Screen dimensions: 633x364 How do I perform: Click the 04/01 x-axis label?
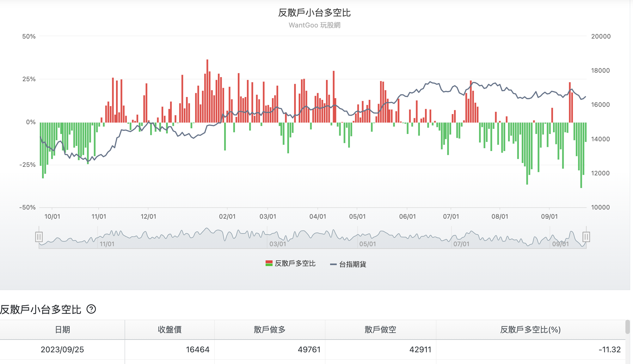point(318,216)
